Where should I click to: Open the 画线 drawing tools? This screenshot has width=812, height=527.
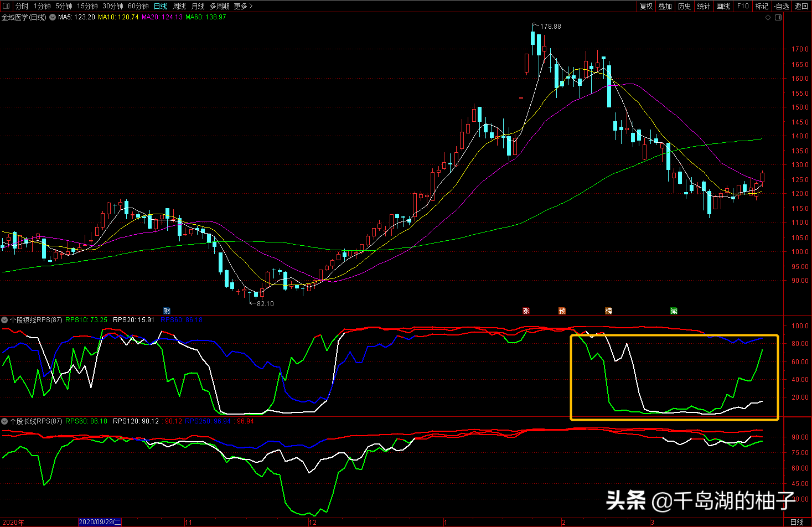pyautogui.click(x=723, y=6)
